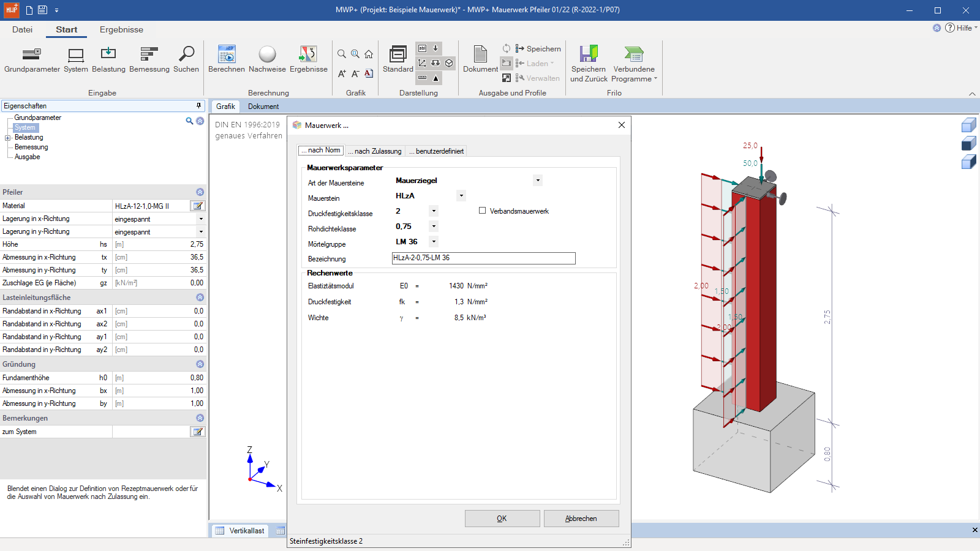The image size is (980, 551).
Task: Close the Mauerwerk dialog
Action: click(622, 125)
